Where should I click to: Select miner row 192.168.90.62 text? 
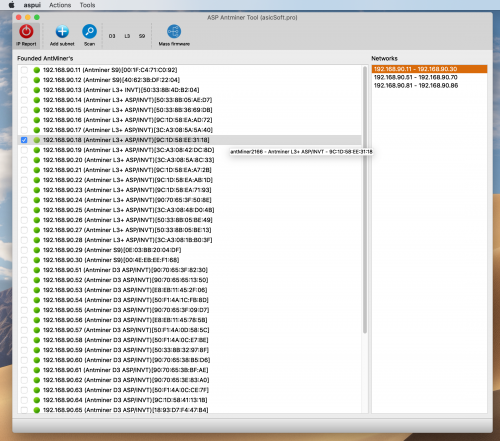pyautogui.click(x=126, y=380)
